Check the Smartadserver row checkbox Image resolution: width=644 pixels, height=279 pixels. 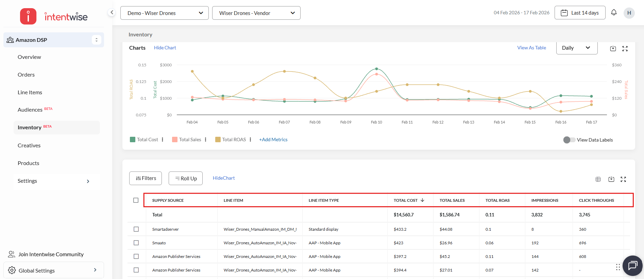(136, 229)
